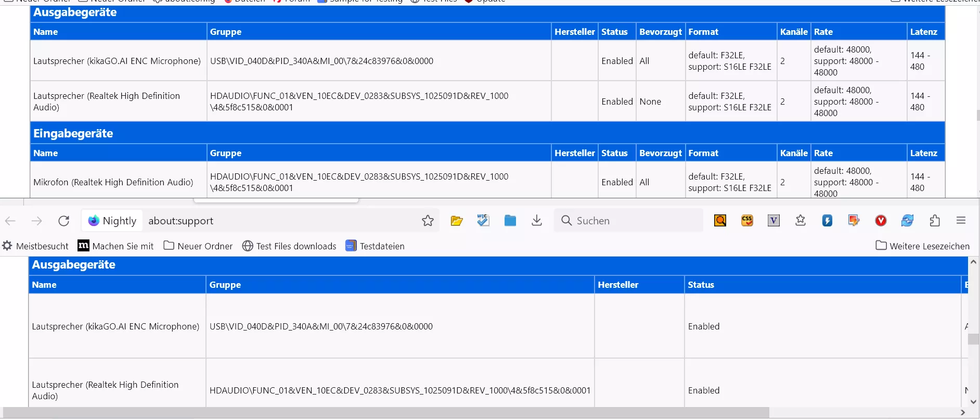Reload the about:support page

[64, 221]
